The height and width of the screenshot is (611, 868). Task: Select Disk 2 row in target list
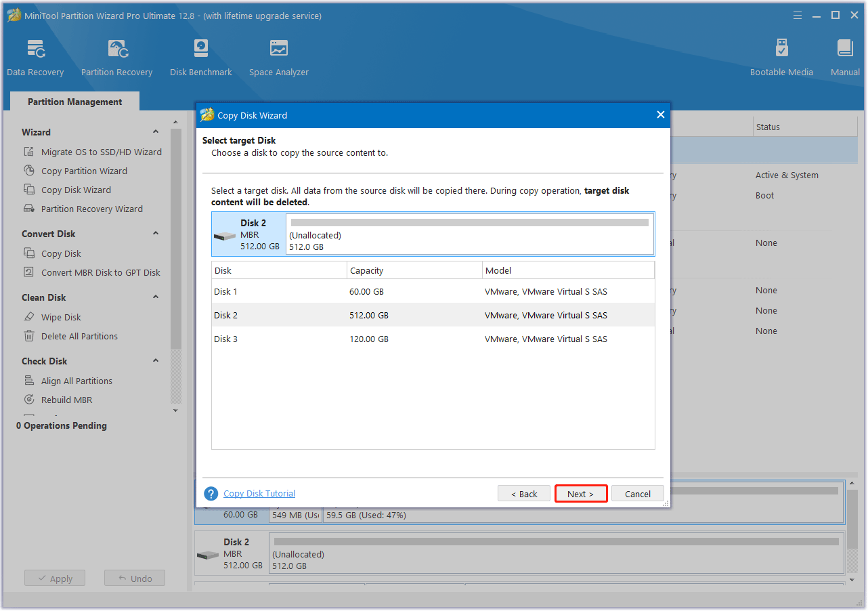[433, 315]
